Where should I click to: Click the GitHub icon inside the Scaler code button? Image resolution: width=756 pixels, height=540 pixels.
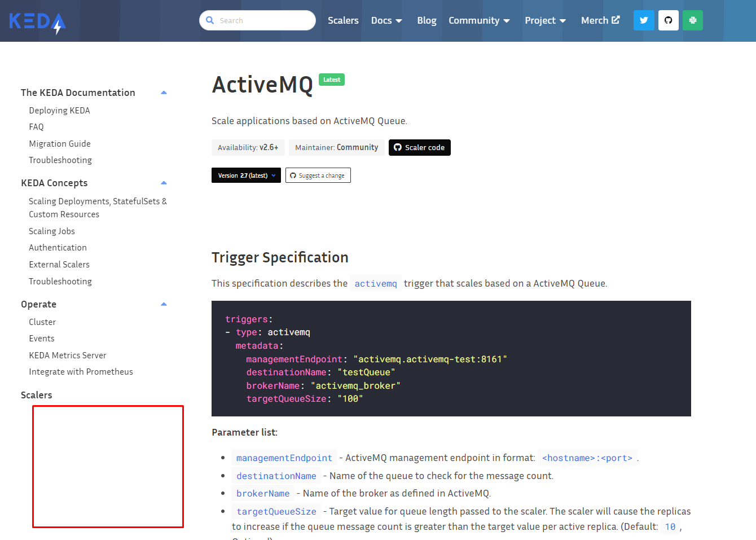point(399,147)
